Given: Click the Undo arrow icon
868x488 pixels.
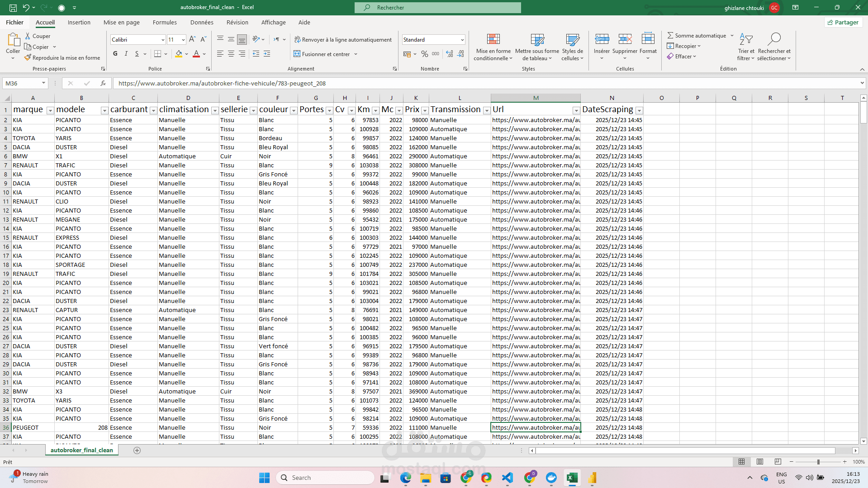Looking at the screenshot, I should click(26, 8).
